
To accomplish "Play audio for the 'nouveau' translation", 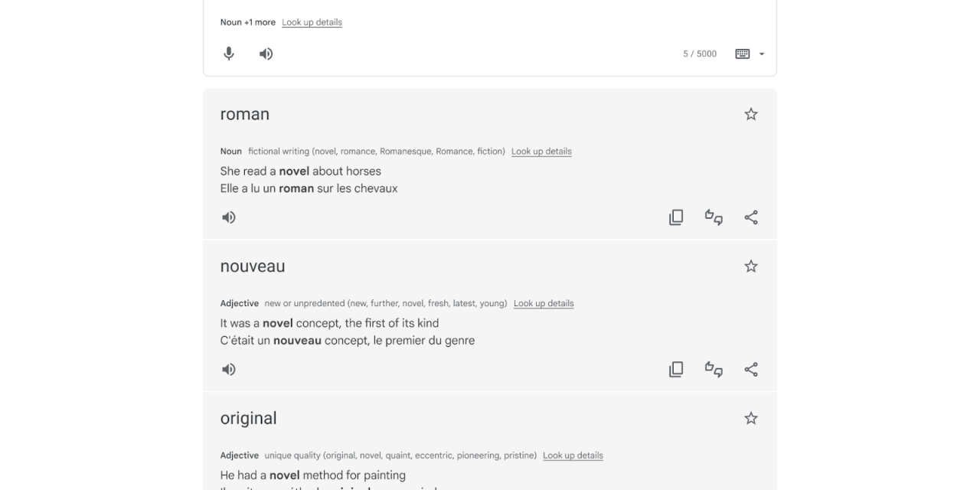I will [x=229, y=370].
